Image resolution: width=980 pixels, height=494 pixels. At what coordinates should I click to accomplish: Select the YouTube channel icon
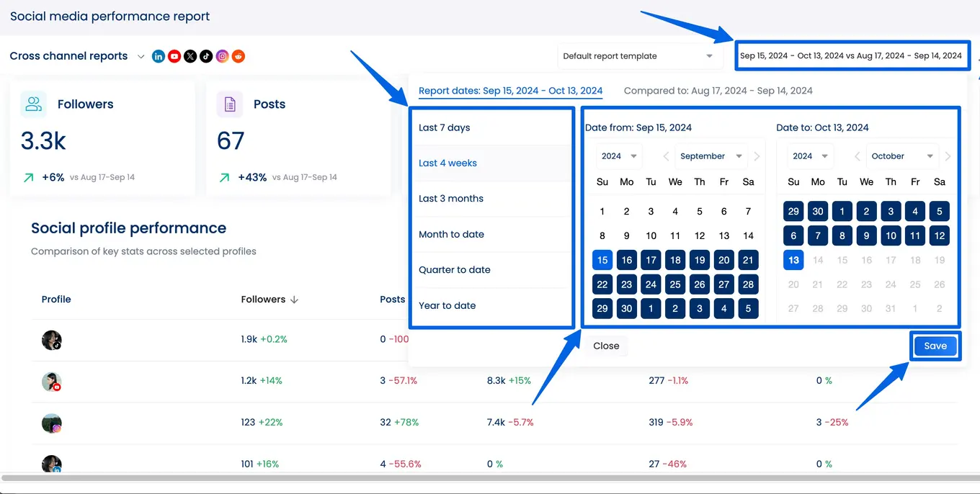[x=174, y=56]
